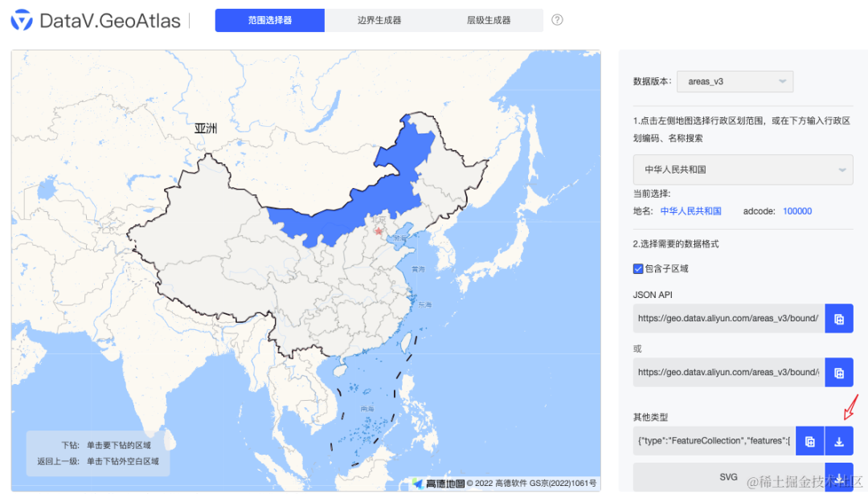Viewport: 868px width, 494px height.
Task: Open the 数据版本 areas_v3 dropdown
Action: pos(735,82)
